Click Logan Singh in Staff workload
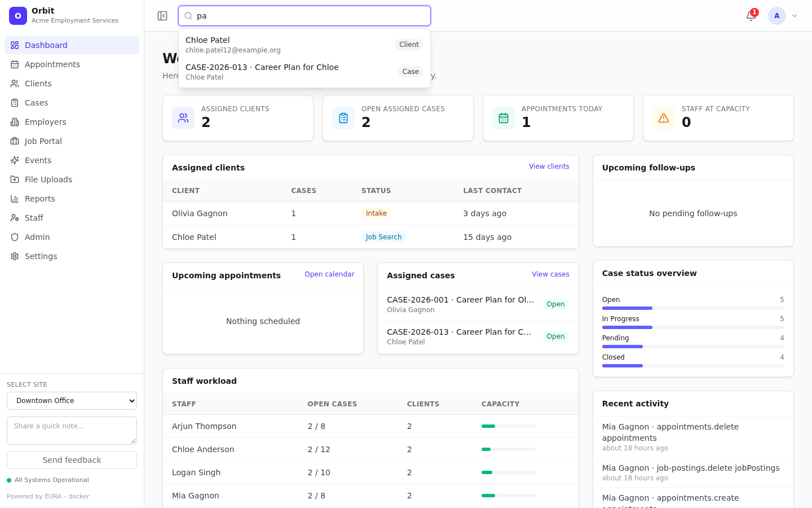812x508 pixels. 196,472
